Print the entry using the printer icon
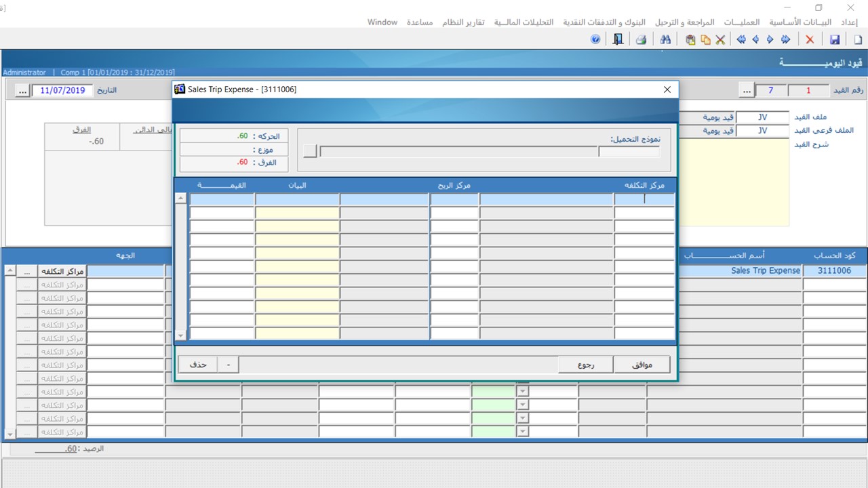The image size is (868, 488). click(641, 40)
